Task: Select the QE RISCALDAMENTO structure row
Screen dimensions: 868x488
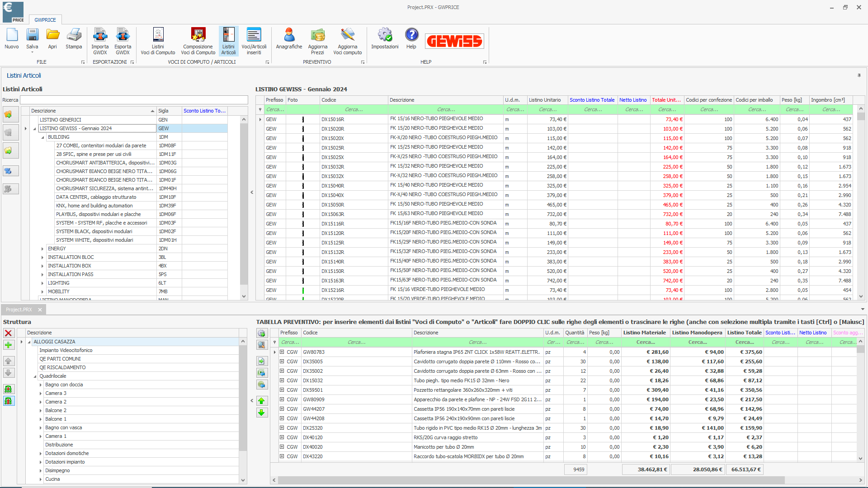Action: pos(132,367)
